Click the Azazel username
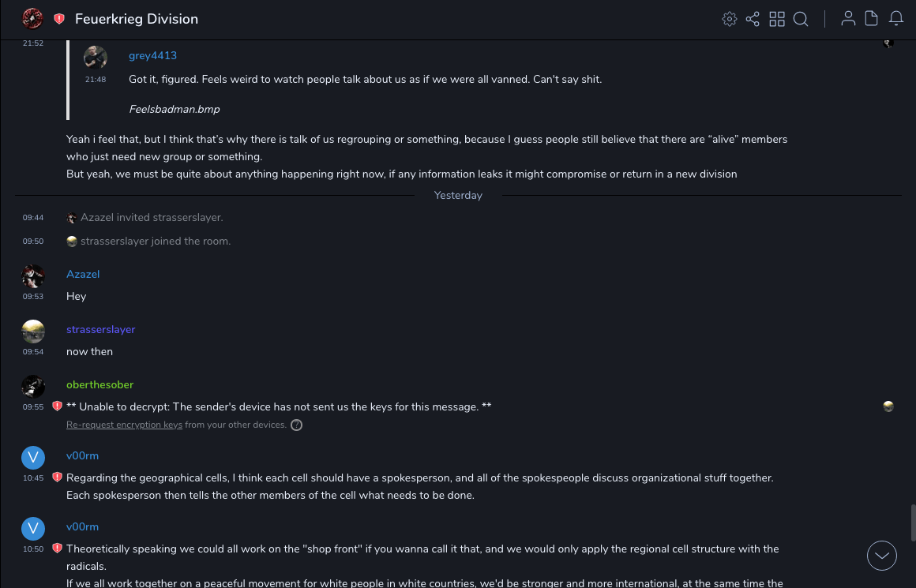The image size is (916, 588). tap(83, 274)
